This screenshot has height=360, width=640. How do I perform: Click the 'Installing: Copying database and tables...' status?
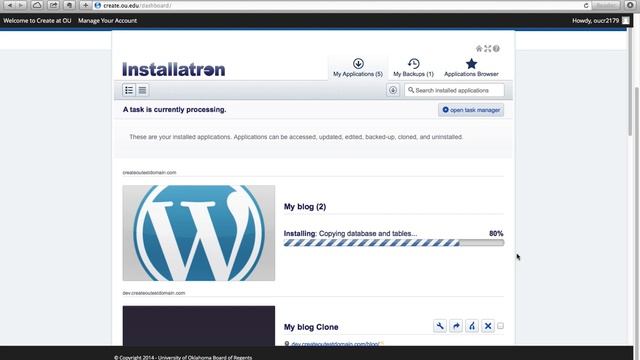350,233
